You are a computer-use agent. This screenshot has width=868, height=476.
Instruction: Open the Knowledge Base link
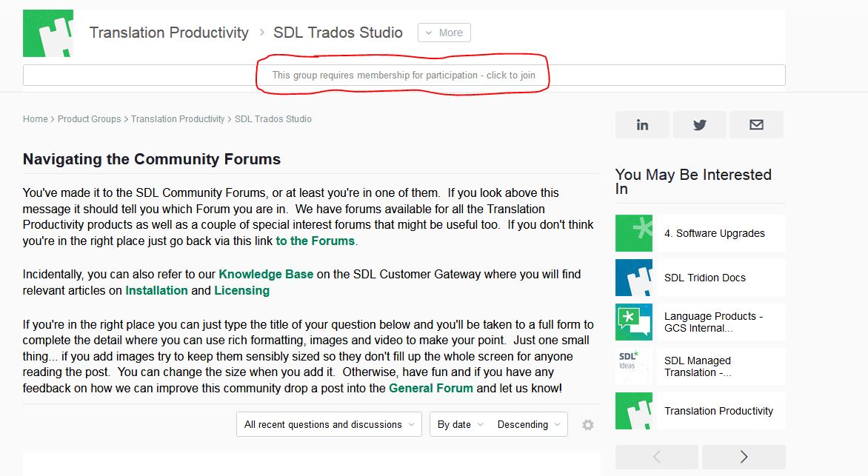pos(266,275)
